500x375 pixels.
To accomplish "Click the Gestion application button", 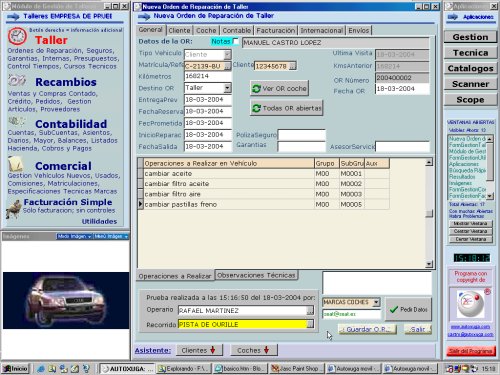I will point(470,37).
